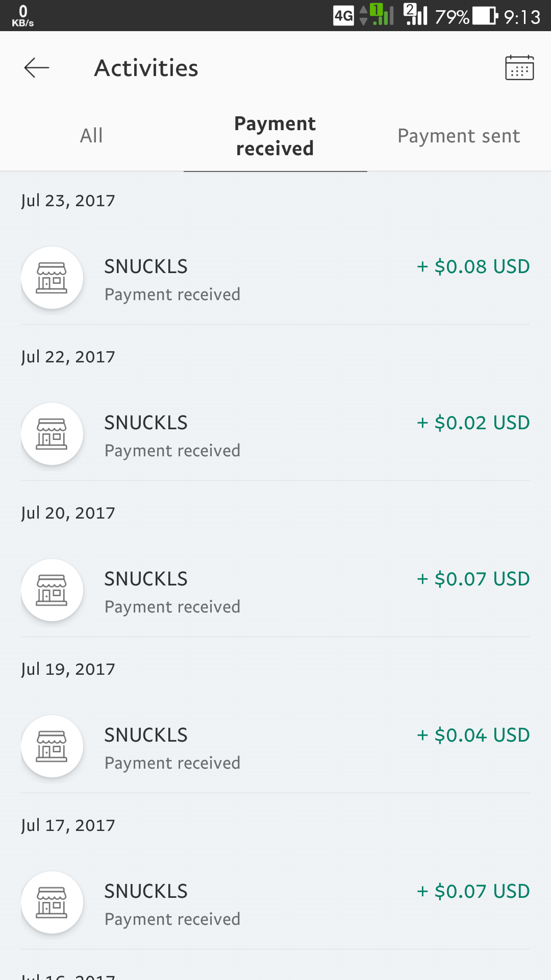Open the calendar date filter icon

(519, 68)
